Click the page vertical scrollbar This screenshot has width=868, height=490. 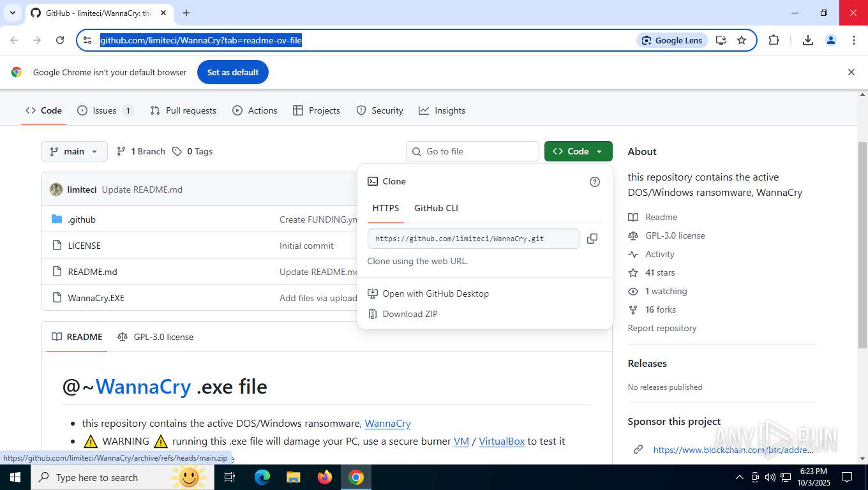862,246
